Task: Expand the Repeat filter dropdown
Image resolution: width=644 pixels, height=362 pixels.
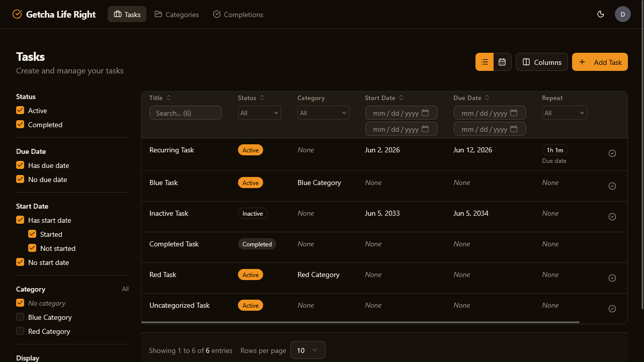Action: 565,113
